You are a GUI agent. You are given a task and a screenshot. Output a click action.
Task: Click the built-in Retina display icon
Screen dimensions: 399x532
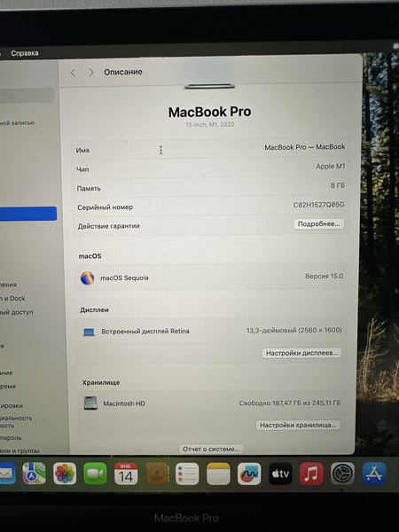tap(89, 332)
